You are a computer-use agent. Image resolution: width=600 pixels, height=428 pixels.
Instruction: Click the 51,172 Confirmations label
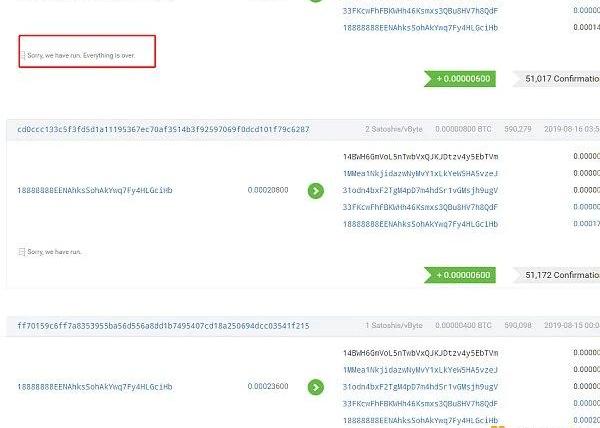[x=557, y=275]
